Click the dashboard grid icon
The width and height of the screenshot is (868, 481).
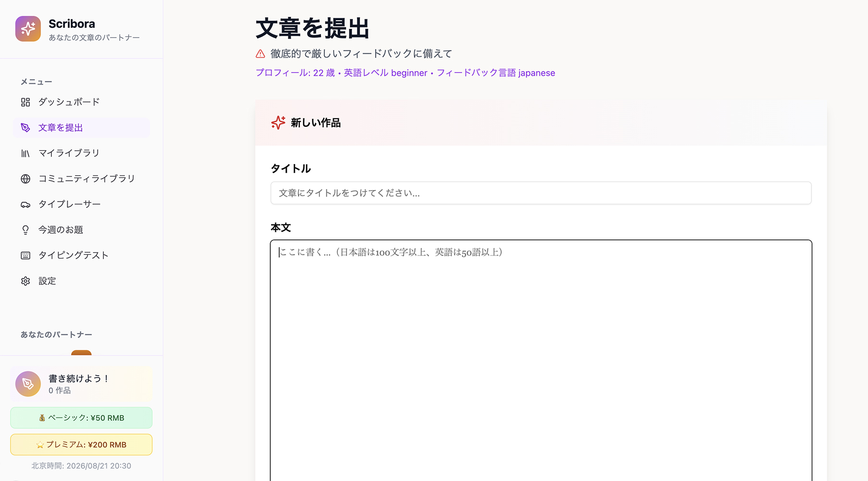(25, 102)
